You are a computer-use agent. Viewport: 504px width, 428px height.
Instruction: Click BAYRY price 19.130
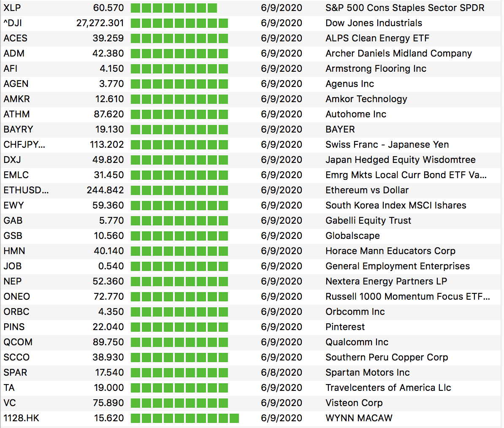[109, 130]
